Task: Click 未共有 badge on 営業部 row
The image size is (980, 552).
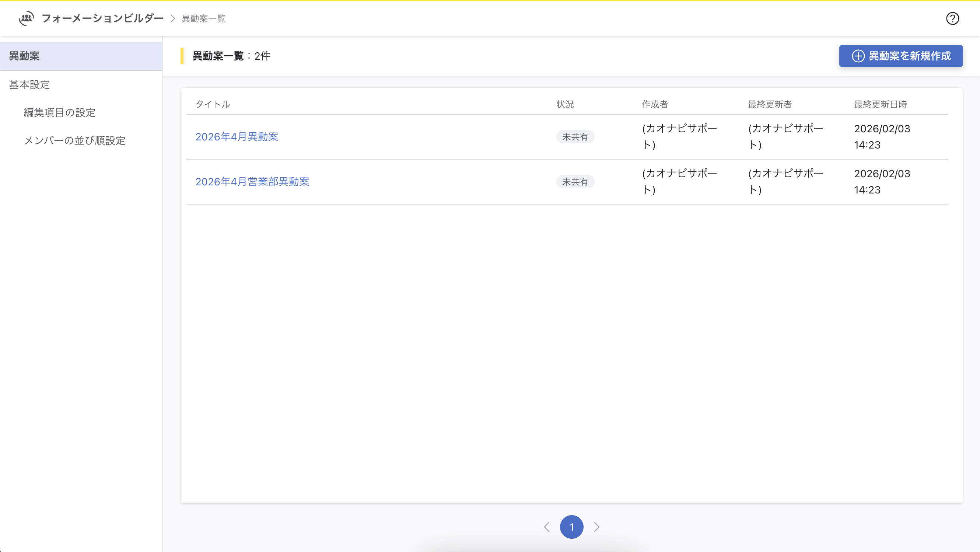Action: coord(575,182)
